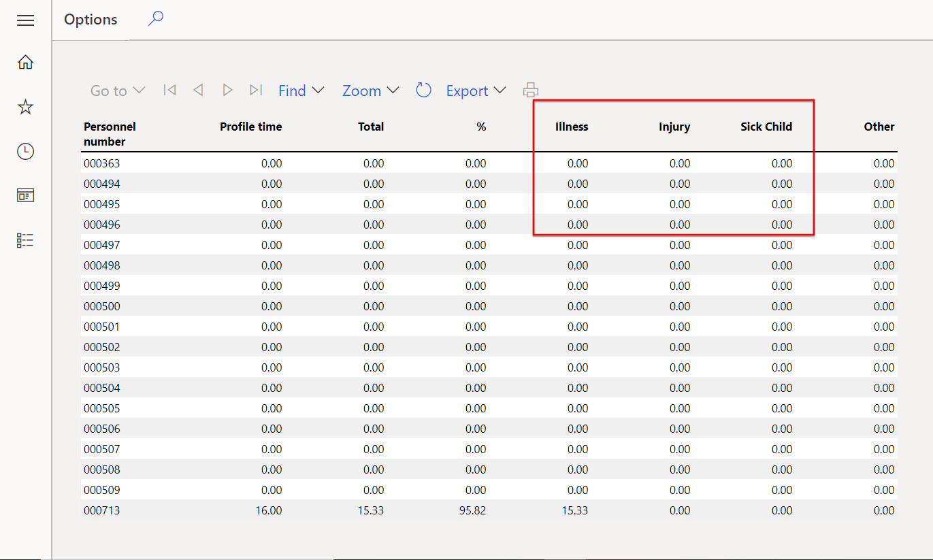Jump to the last report page
This screenshot has width=933, height=560.
pos(256,90)
